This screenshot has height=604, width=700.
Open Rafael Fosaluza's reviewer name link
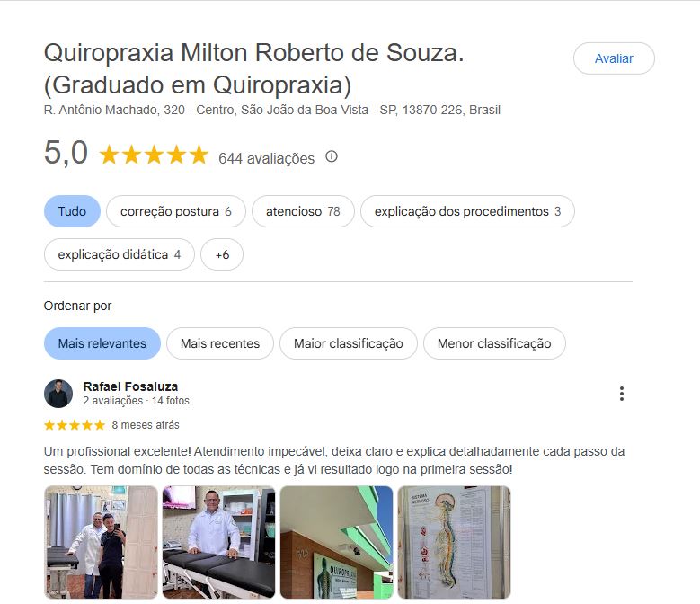point(130,386)
